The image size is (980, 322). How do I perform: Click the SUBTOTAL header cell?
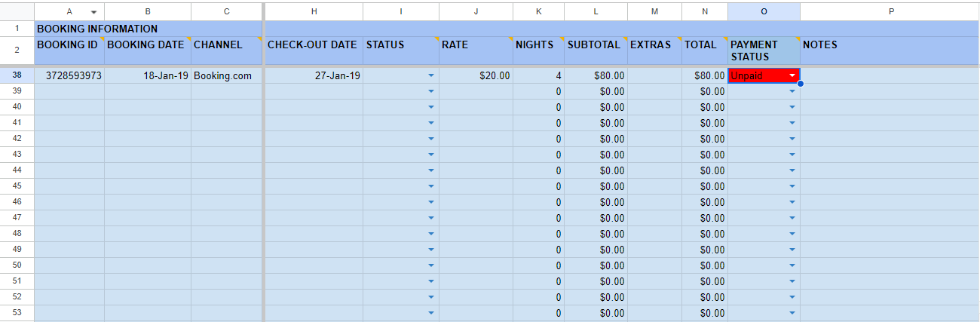(x=596, y=51)
